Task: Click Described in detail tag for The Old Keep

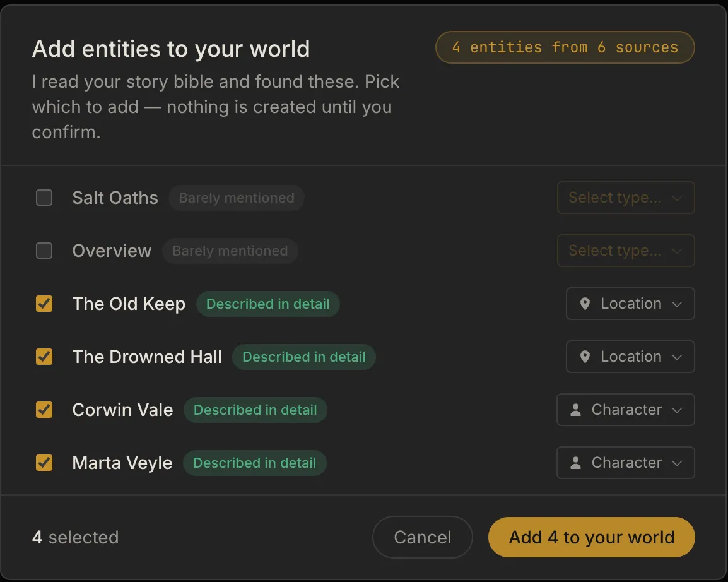Action: pos(268,304)
